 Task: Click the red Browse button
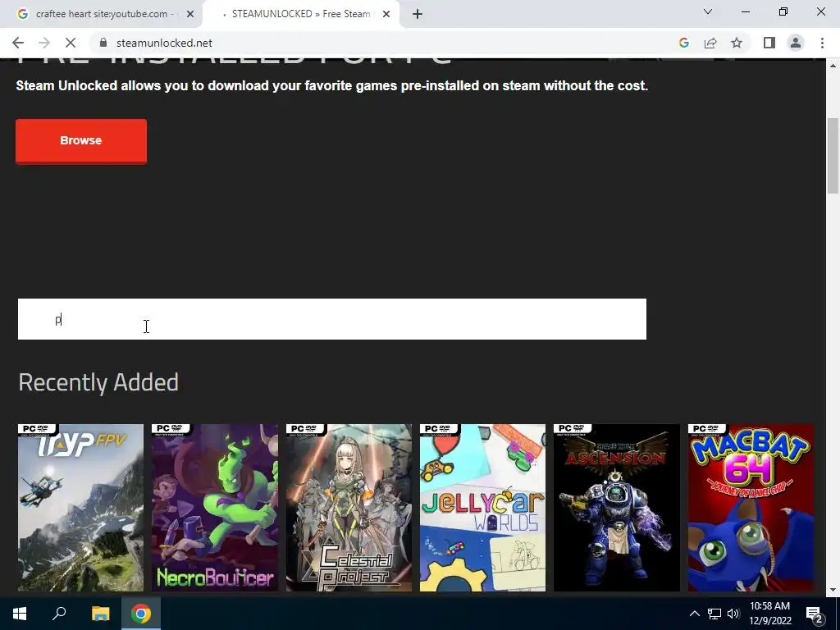(81, 141)
